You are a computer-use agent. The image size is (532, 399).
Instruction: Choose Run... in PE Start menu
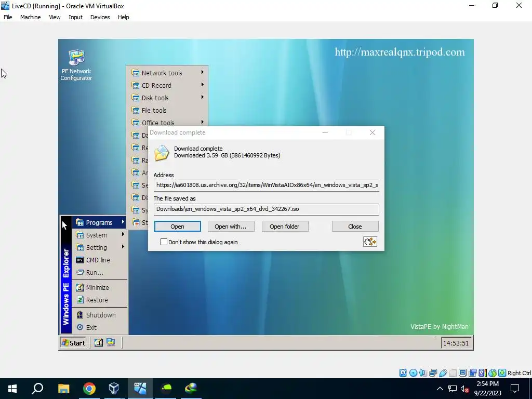(x=100, y=272)
